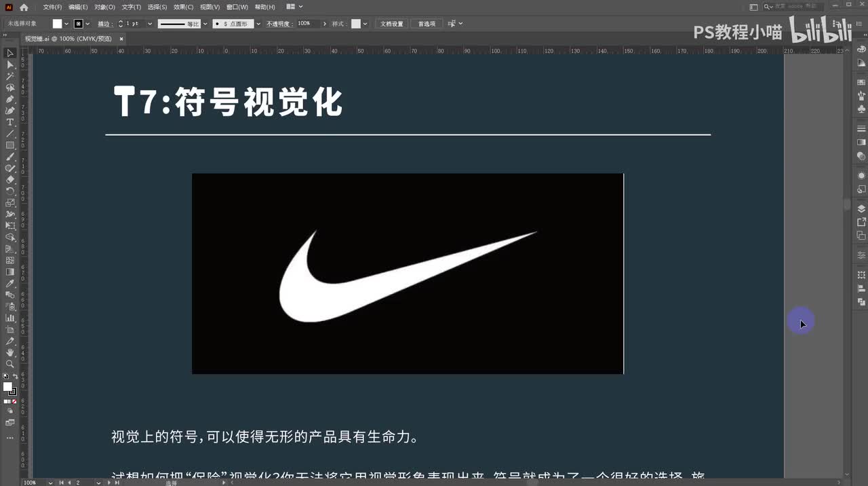Open stroke color dropdown in control bar
Screen dimensions: 868x486
pos(87,24)
